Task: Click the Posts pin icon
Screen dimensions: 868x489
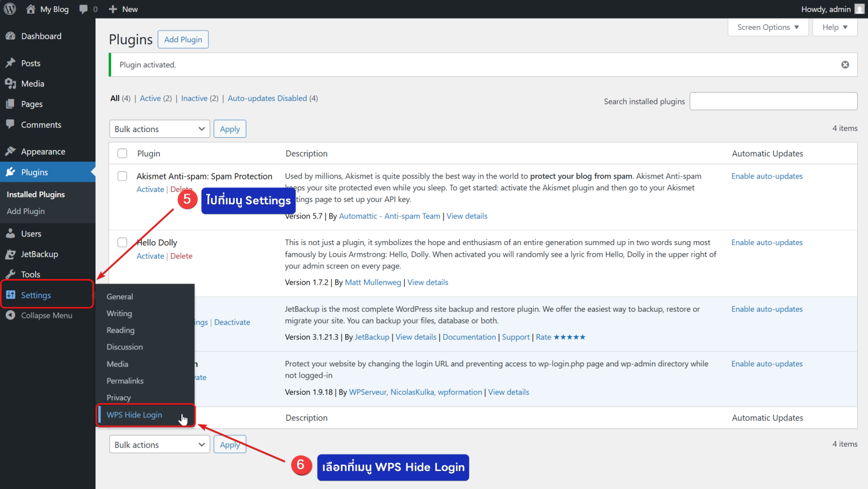Action: 10,63
